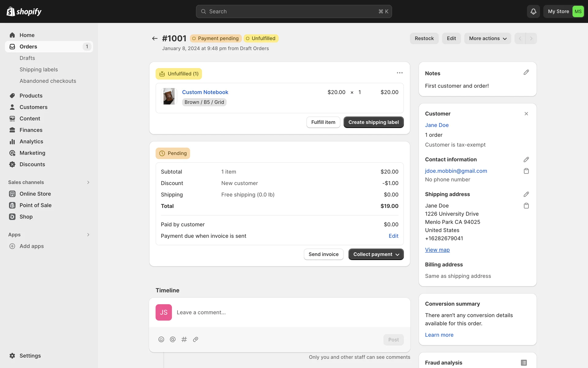Viewport: 588px width, 368px height.
Task: Expand Sales channels section
Action: 88,182
